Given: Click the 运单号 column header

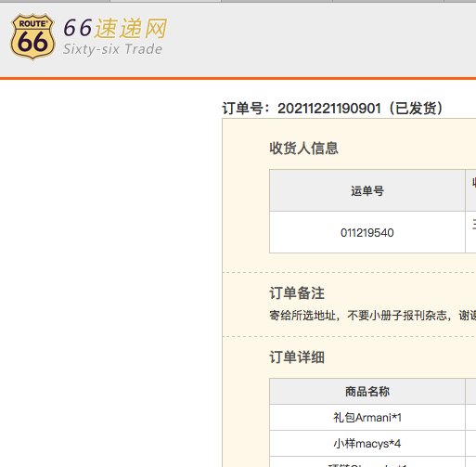Looking at the screenshot, I should tap(367, 190).
